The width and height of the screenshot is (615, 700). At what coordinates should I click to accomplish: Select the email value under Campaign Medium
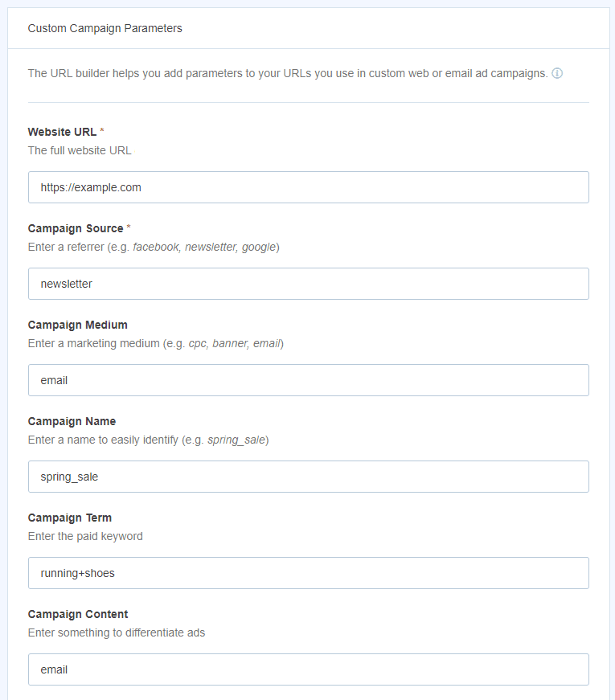tap(54, 380)
